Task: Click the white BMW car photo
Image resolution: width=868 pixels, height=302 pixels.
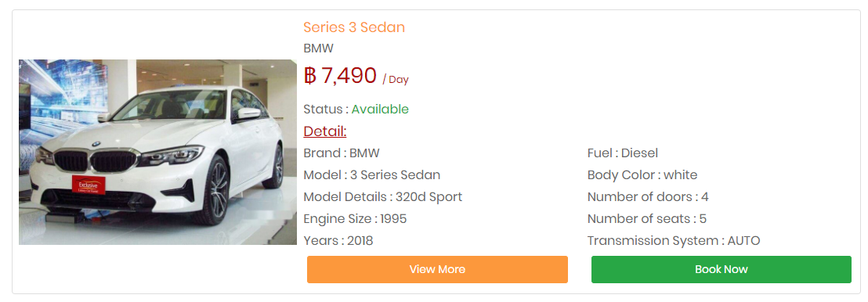Action: click(157, 152)
